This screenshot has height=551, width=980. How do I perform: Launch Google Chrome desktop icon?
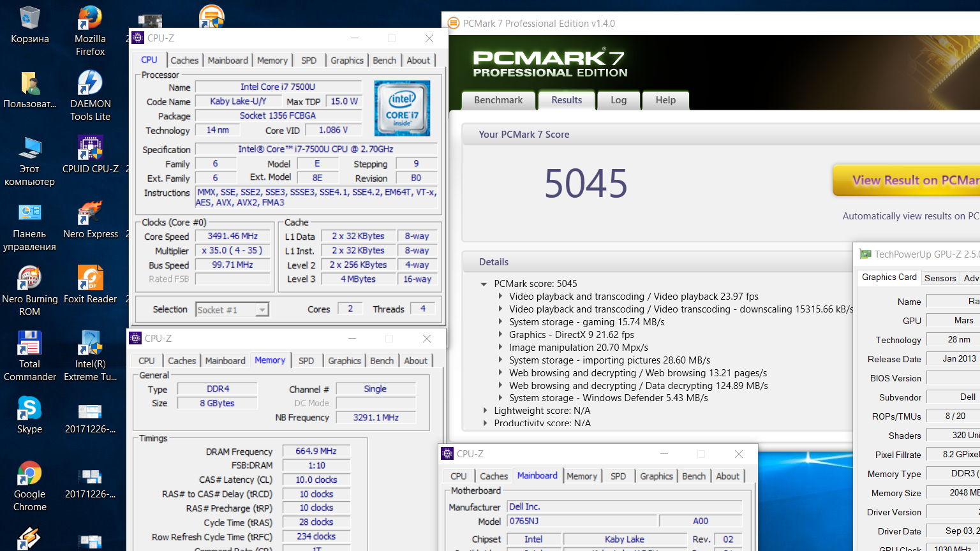(x=29, y=487)
